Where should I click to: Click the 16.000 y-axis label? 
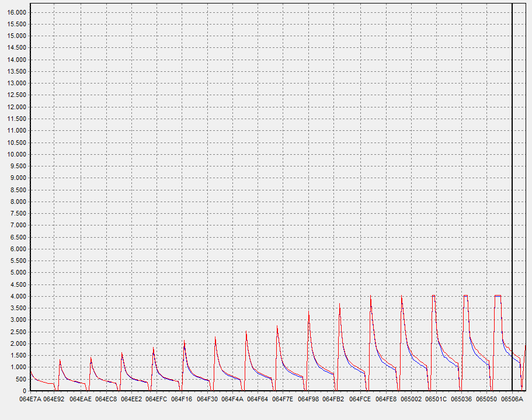click(16, 12)
